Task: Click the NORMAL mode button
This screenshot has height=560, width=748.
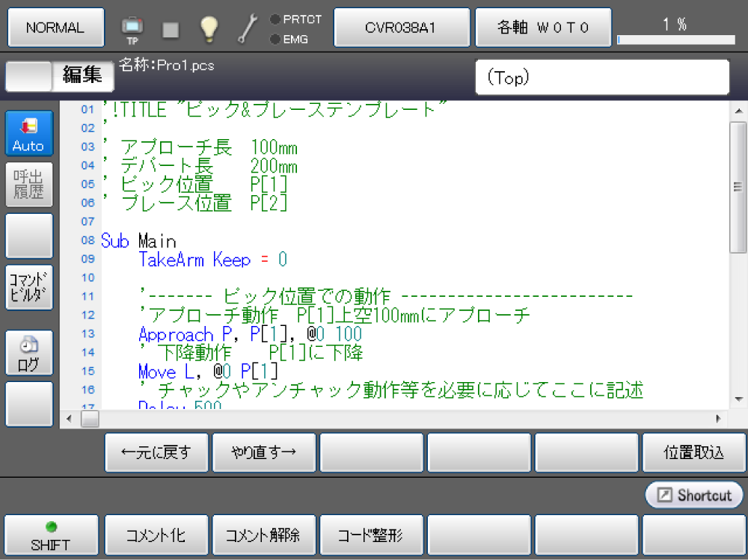Action: [x=55, y=28]
